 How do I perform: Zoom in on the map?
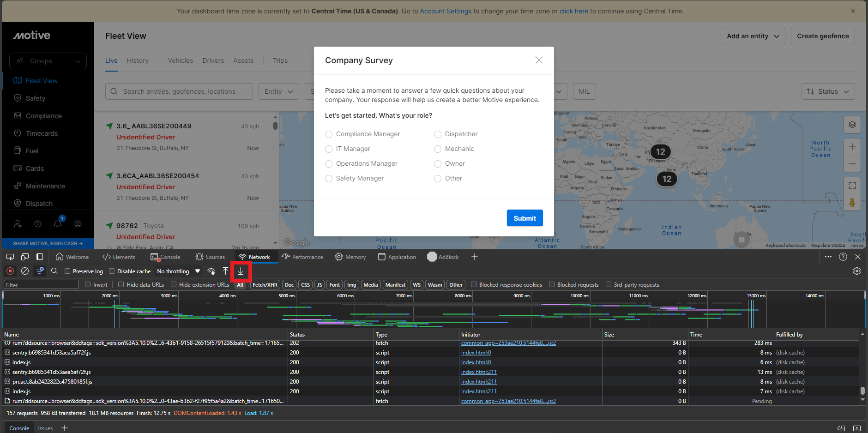pyautogui.click(x=852, y=147)
